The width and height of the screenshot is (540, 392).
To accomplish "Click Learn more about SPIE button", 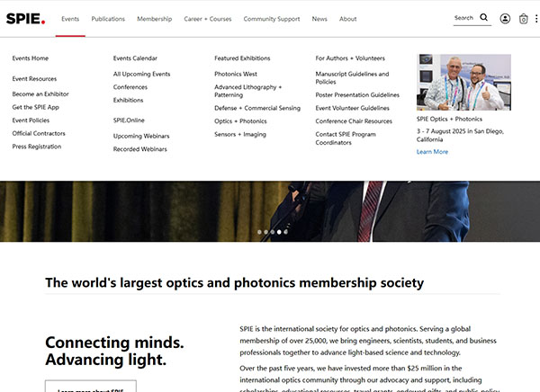I will click(91, 387).
